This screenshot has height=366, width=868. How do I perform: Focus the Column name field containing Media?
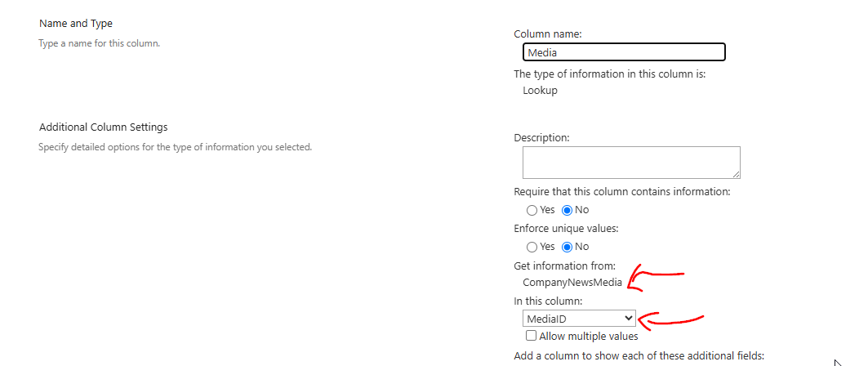tap(624, 52)
